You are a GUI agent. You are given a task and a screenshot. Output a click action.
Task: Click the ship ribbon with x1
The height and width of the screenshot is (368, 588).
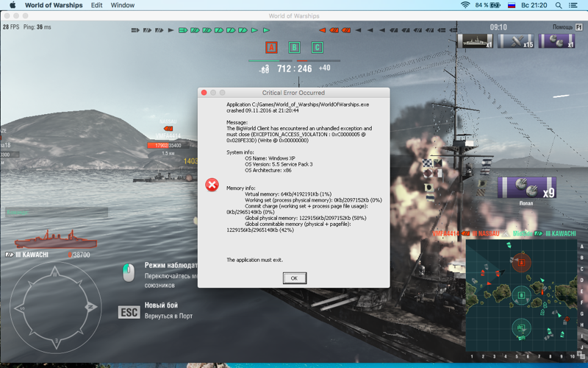tap(475, 40)
